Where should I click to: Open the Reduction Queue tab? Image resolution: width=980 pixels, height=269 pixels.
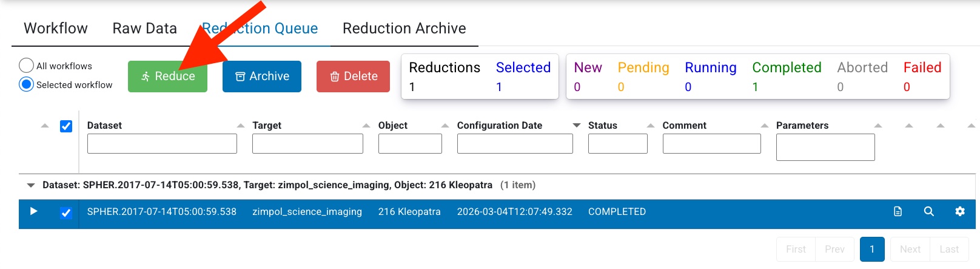tap(260, 29)
